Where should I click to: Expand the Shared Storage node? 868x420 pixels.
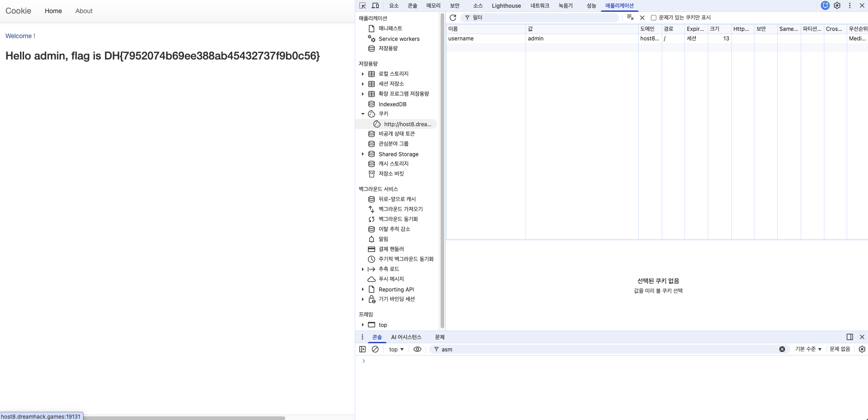click(363, 154)
